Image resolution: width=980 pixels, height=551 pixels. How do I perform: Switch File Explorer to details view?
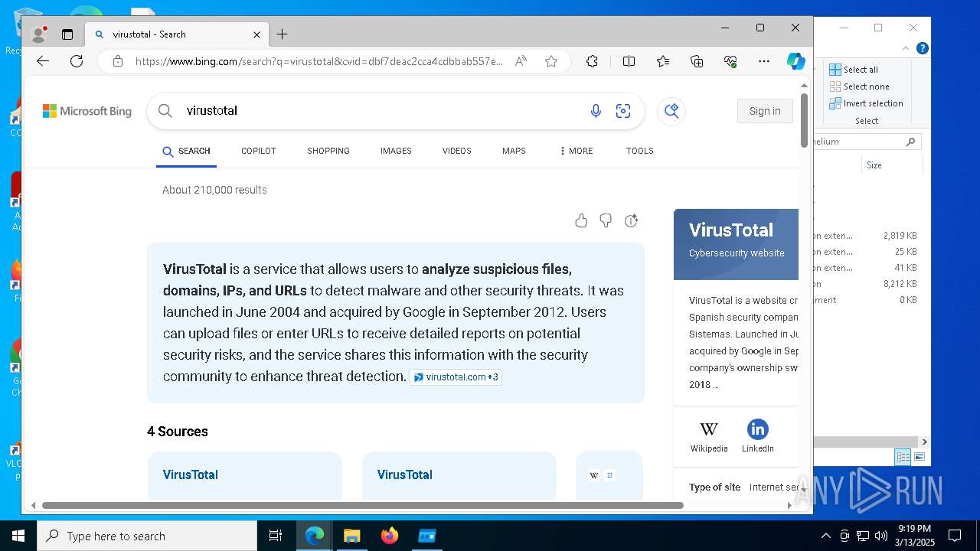click(x=903, y=457)
